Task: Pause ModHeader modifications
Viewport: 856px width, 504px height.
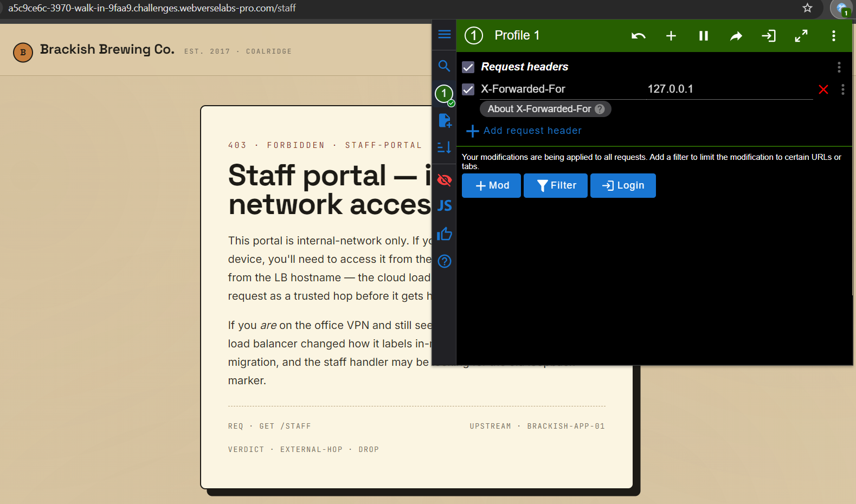Action: click(704, 36)
